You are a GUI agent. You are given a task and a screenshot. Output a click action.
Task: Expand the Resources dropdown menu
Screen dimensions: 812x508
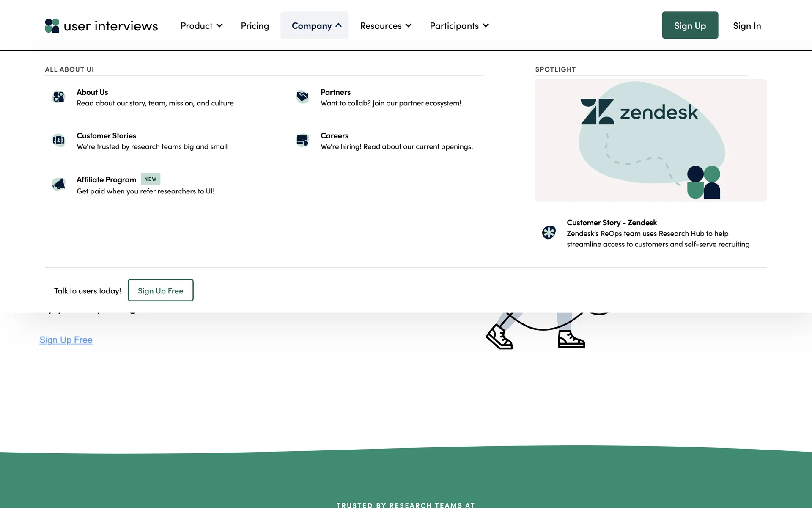[x=386, y=25]
